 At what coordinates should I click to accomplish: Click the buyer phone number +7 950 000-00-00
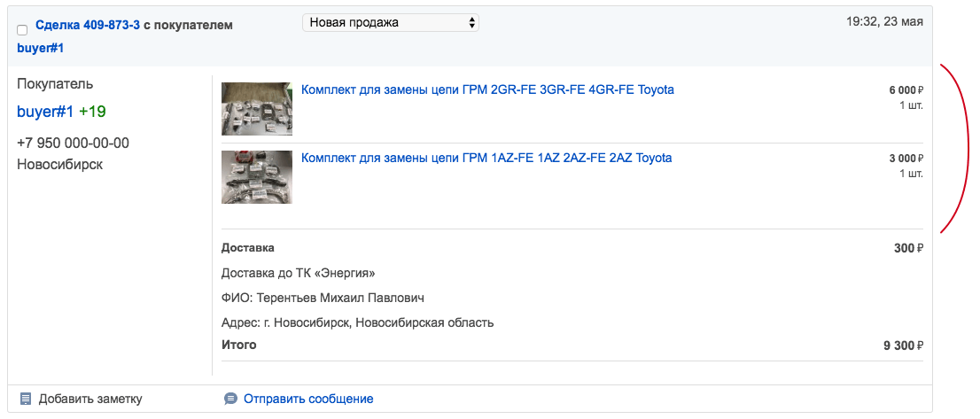click(x=74, y=143)
